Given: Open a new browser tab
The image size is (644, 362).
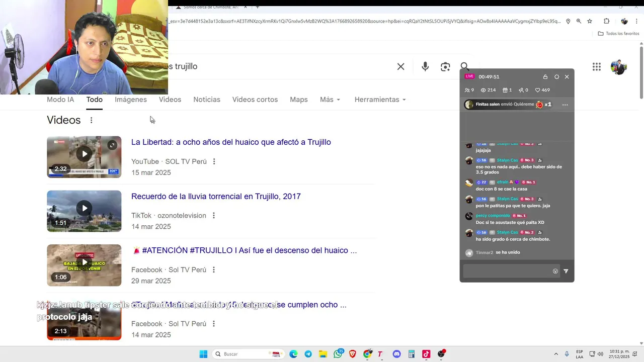Looking at the screenshot, I should tap(257, 7).
